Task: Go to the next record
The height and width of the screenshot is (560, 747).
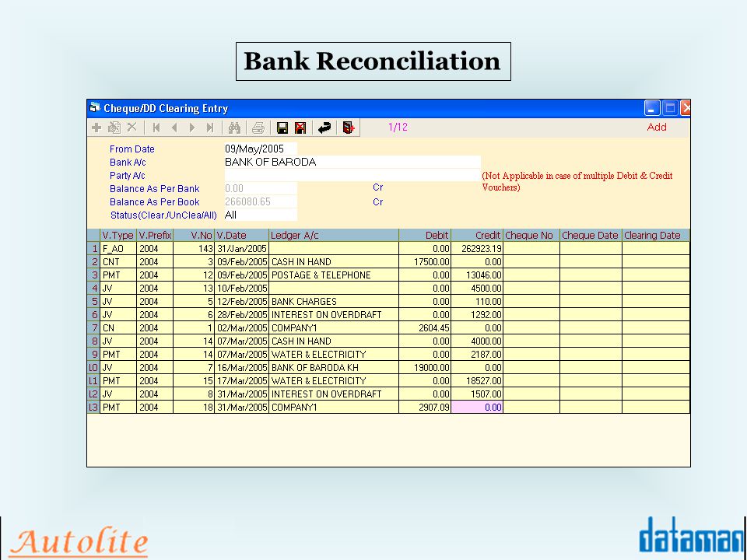Action: [192, 128]
